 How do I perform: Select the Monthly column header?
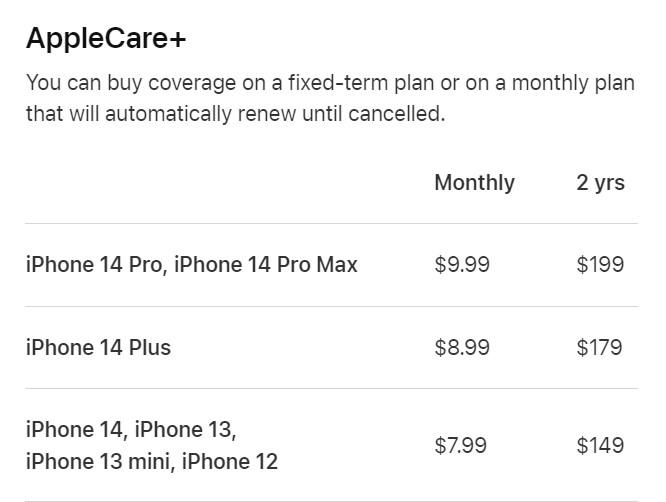coord(474,183)
